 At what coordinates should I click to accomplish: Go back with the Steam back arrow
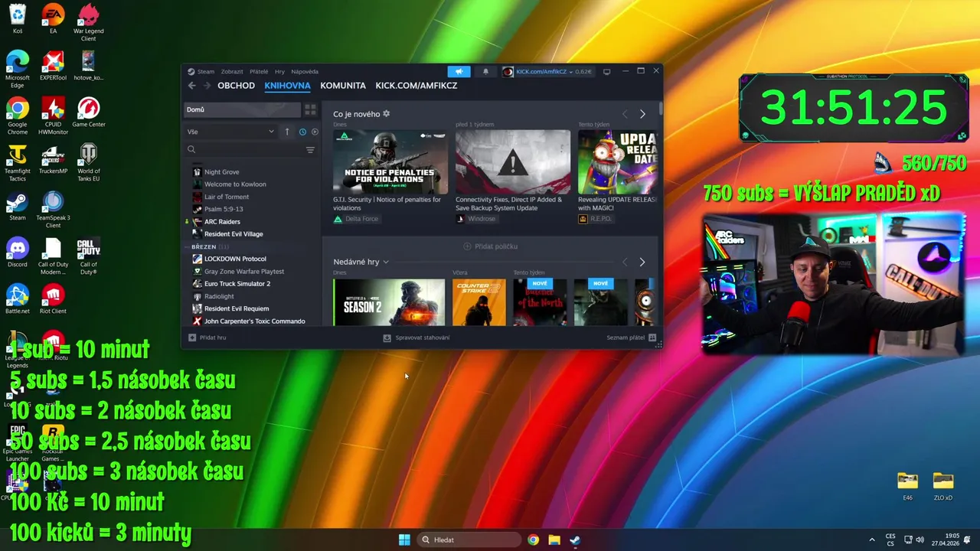(x=191, y=86)
